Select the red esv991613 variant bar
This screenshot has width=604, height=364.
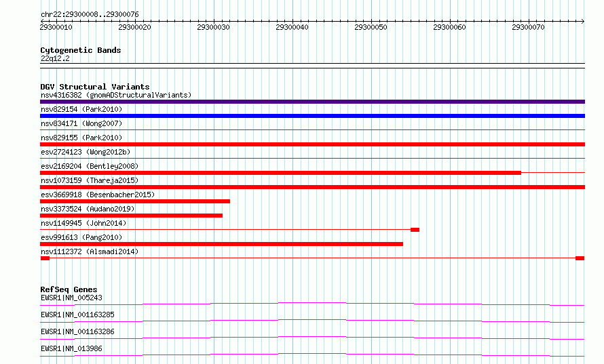[221, 244]
